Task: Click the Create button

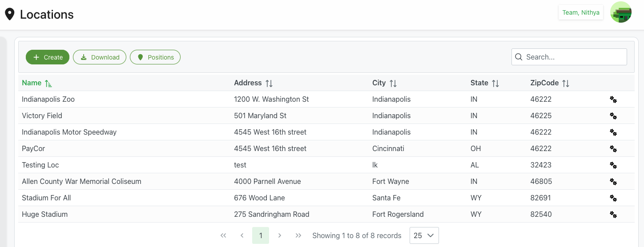Action: [48, 57]
